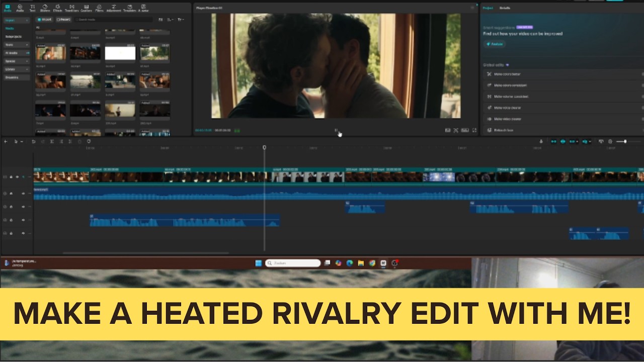644x362 pixels.
Task: Open the Windows Start menu
Action: pyautogui.click(x=258, y=263)
